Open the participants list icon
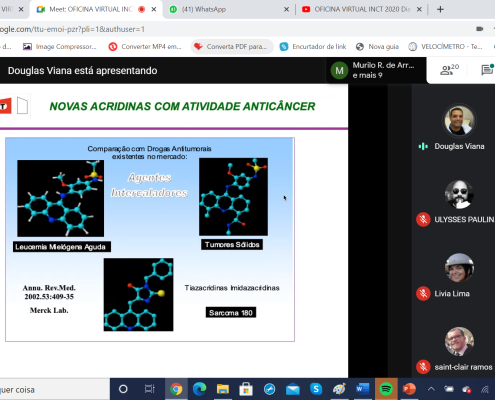 pyautogui.click(x=449, y=70)
